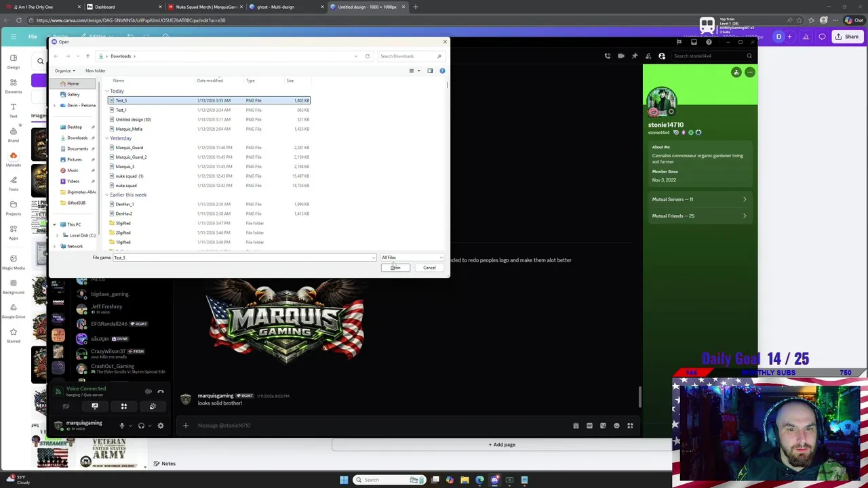Sort files by Date modified column
This screenshot has width=868, height=488.
210,81
